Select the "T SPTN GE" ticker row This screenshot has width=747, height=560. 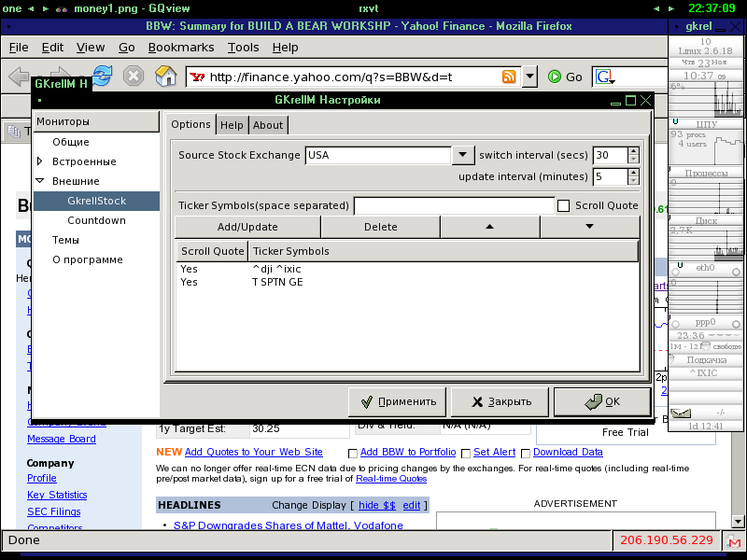[407, 282]
